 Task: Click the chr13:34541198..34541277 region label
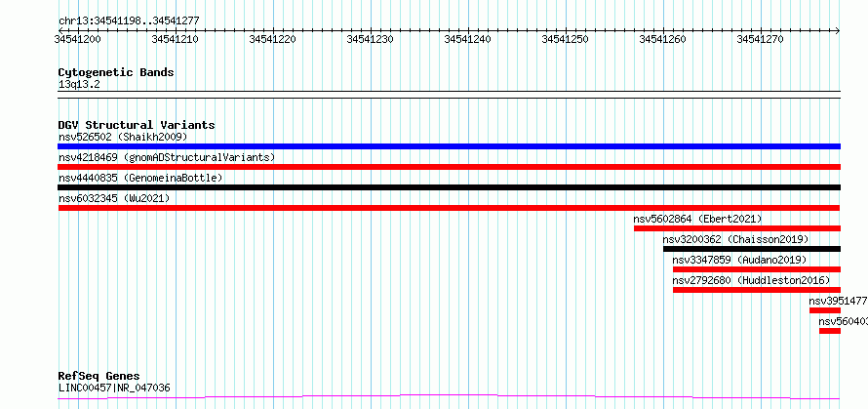(x=129, y=20)
